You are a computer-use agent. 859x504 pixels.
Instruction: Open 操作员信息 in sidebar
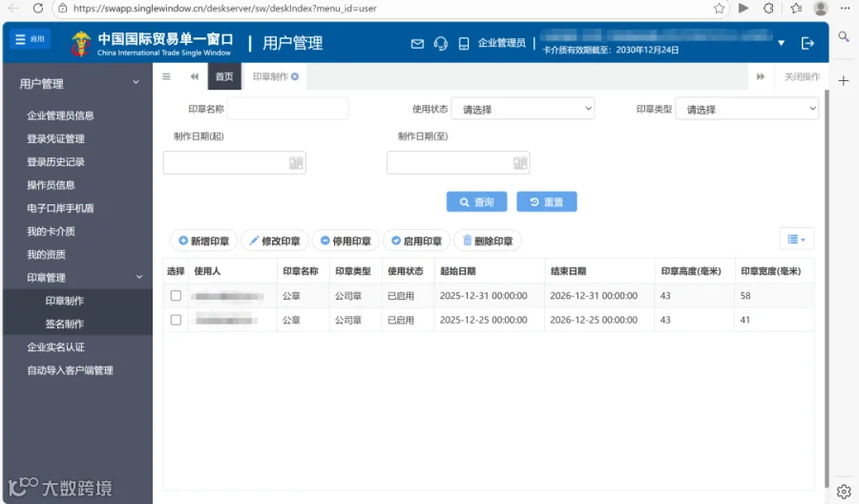51,184
